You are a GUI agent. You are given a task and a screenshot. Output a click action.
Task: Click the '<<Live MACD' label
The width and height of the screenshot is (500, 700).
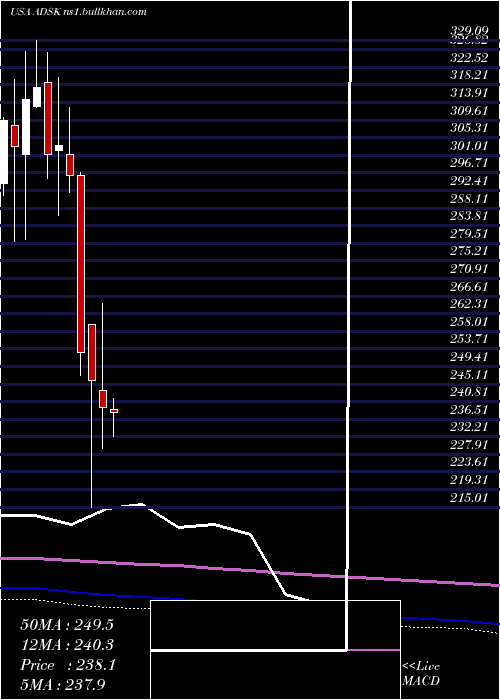click(x=421, y=673)
